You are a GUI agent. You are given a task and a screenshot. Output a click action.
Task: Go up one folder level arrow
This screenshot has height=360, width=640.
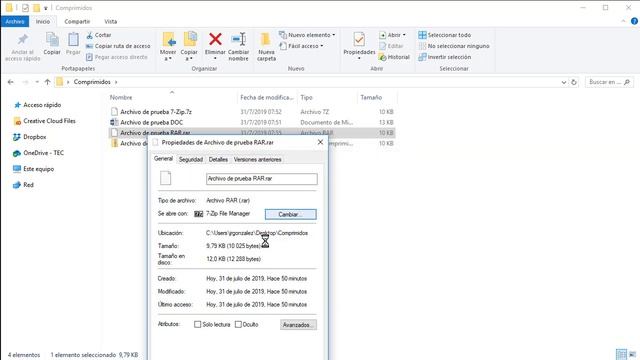(47, 82)
